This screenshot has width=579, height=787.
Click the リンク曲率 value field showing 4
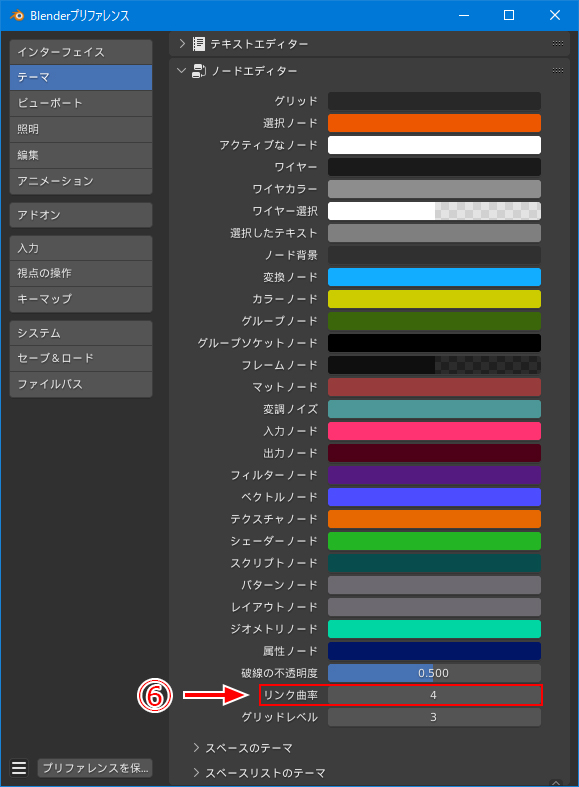click(x=435, y=695)
